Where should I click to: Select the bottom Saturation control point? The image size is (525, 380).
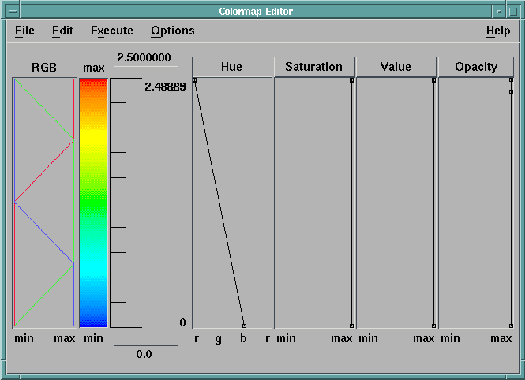click(x=352, y=325)
